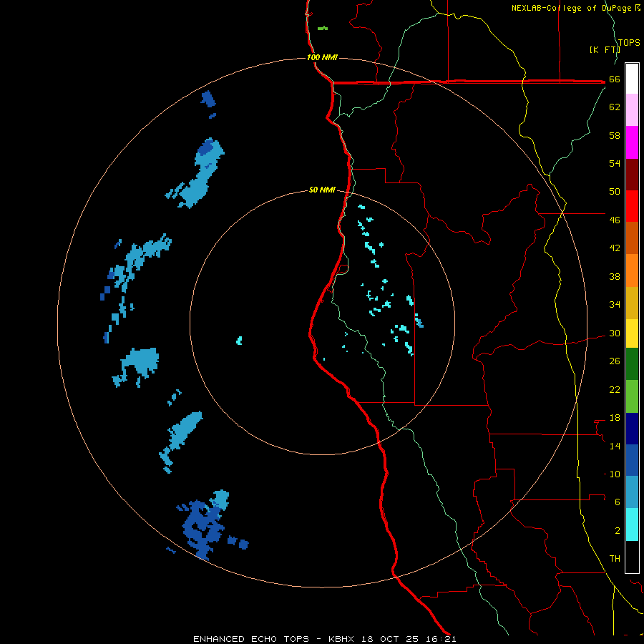Select the "KBHX" radar site identifier
Image resolution: width=644 pixels, height=644 pixels.
click(x=343, y=639)
